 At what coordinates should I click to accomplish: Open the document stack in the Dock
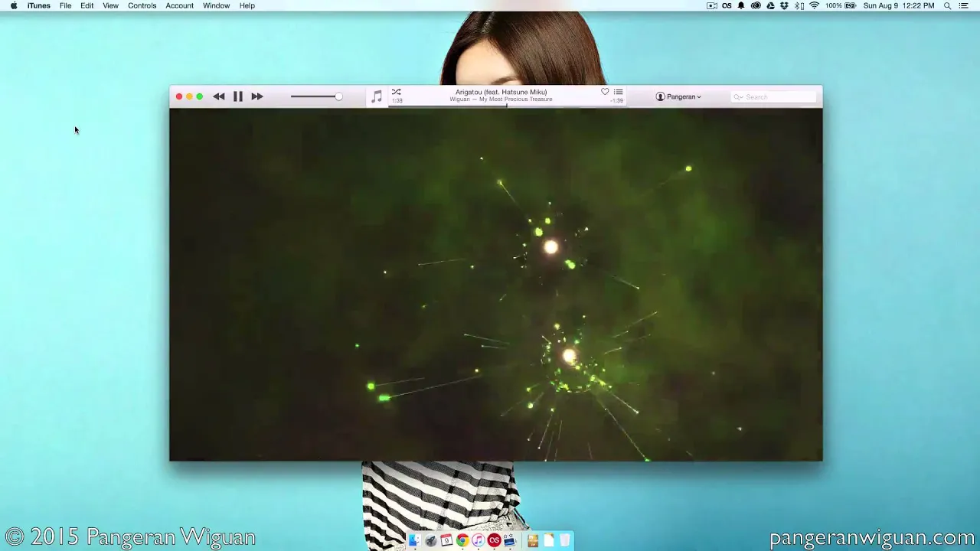(549, 540)
